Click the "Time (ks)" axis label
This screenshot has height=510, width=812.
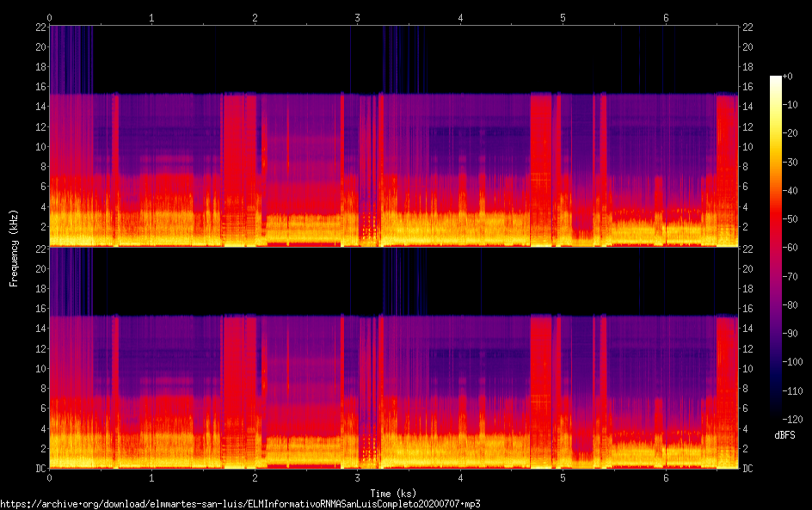click(393, 494)
